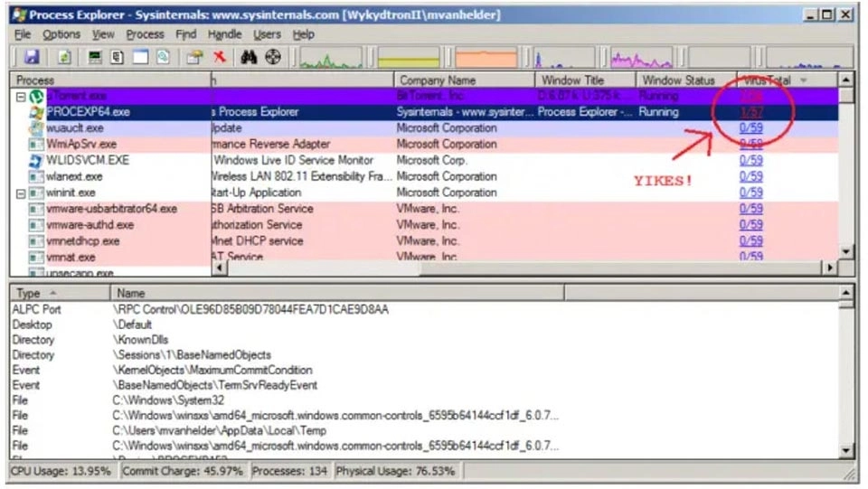Screen dimensions: 868x489
Task: Click lower pane vertical scroll down arrow
Action: tap(846, 451)
